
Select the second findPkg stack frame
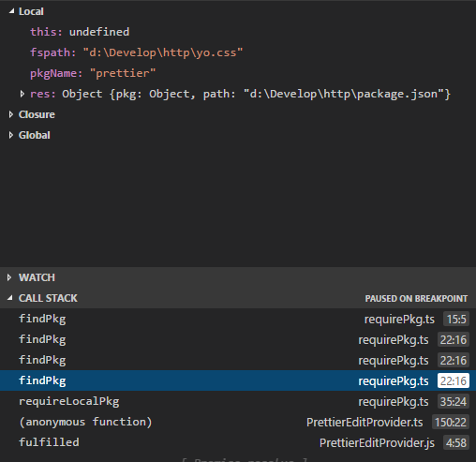coord(238,339)
